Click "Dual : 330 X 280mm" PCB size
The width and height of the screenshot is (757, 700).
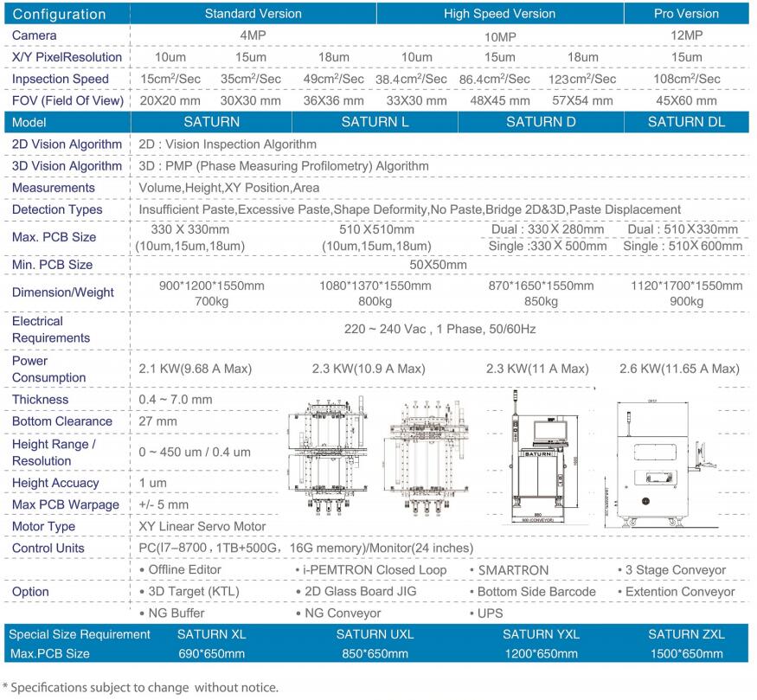(548, 229)
